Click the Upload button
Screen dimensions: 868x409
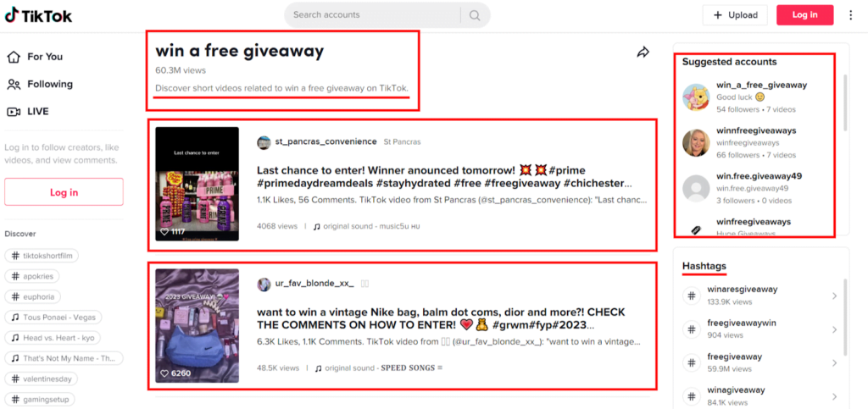[x=735, y=15]
